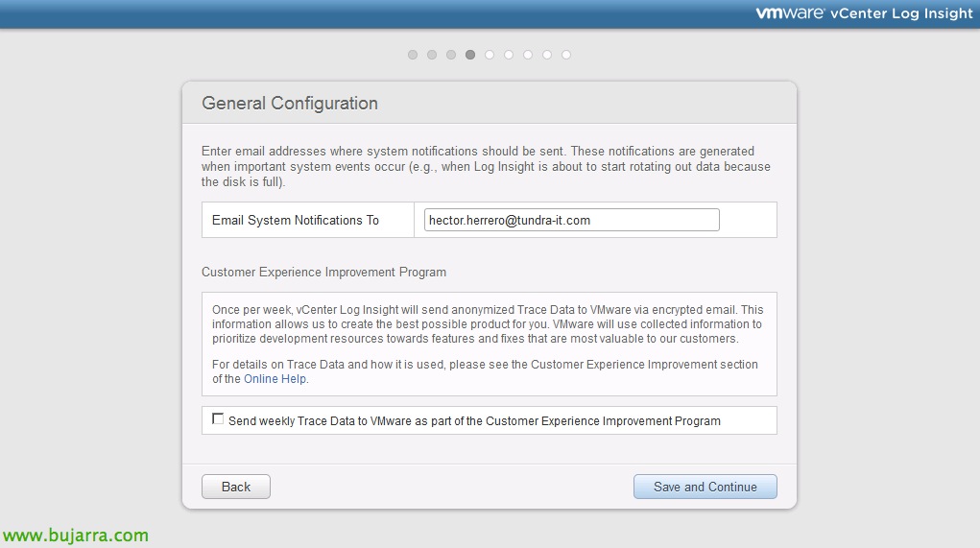Click the Send weekly Trace Data label text

[474, 421]
